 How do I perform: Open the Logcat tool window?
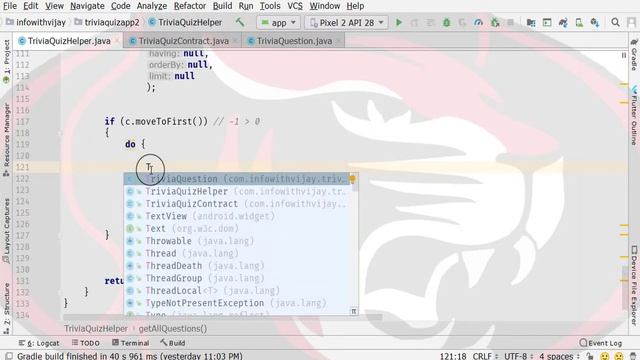pyautogui.click(x=39, y=343)
